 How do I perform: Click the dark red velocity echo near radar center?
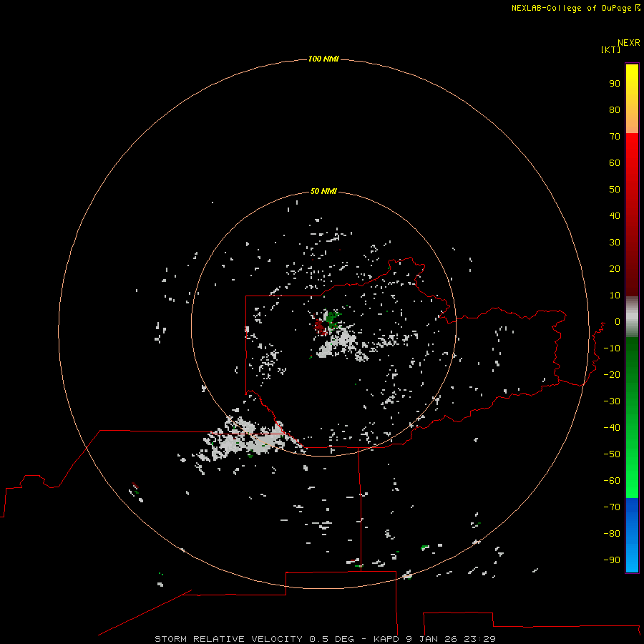coord(319,326)
